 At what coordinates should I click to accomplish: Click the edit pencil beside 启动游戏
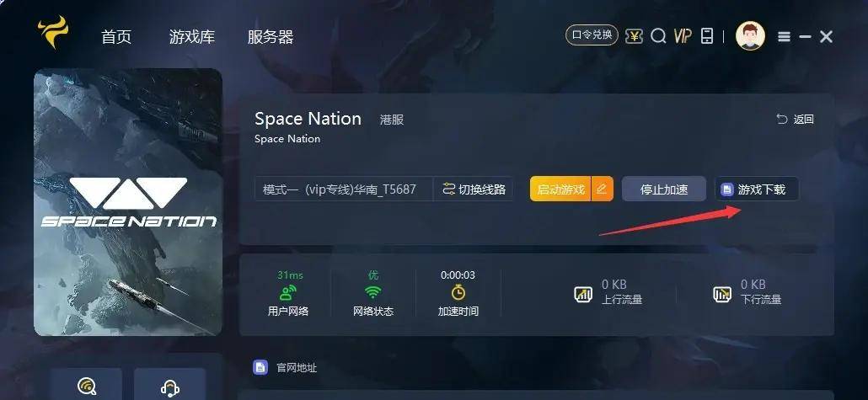coord(603,189)
